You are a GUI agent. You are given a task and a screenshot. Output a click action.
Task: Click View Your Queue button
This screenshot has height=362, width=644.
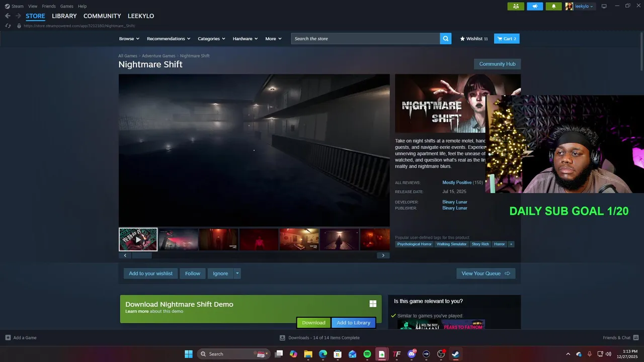click(486, 274)
